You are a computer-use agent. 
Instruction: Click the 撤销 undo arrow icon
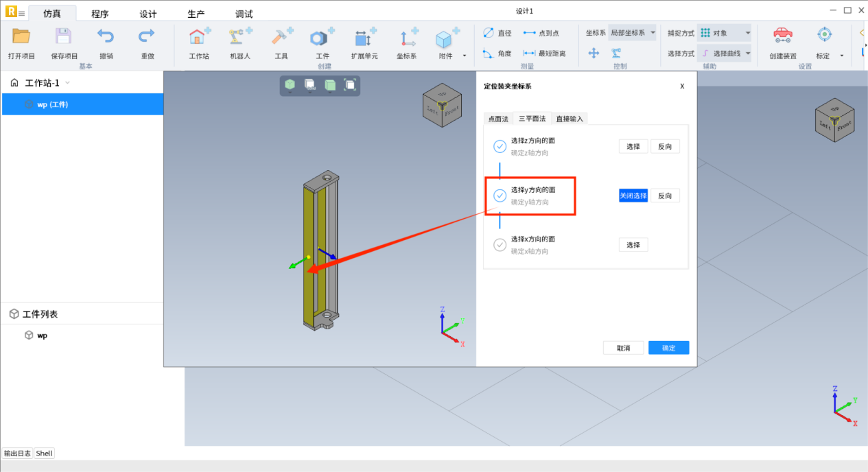coord(106,36)
